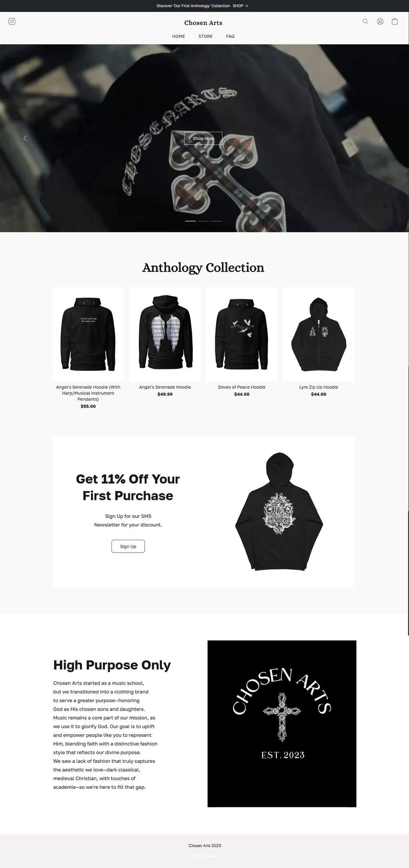
Task: Open the STORE menu item
Action: pos(205,36)
